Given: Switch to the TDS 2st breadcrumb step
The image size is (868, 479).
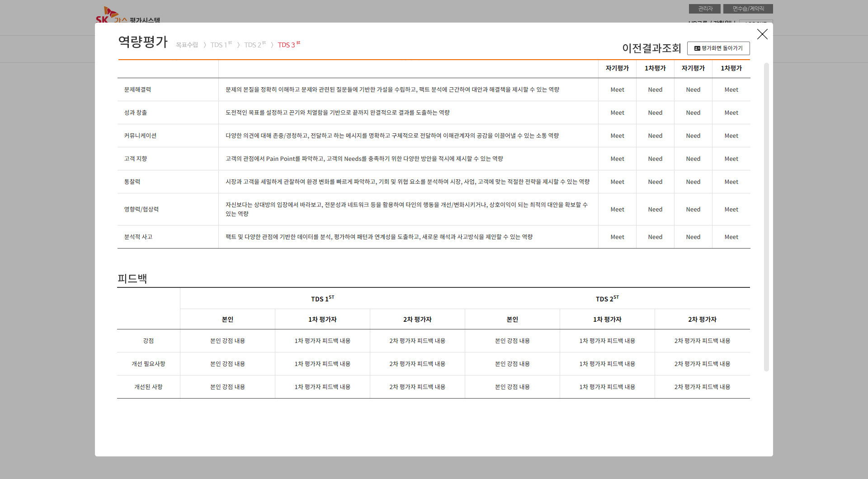Looking at the screenshot, I should click(x=255, y=45).
